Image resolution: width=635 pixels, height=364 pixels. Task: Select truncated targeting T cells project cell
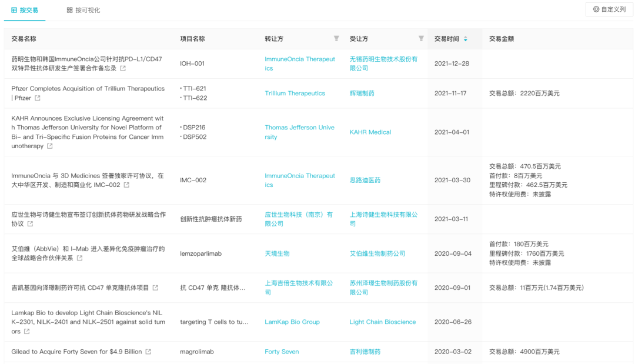(x=214, y=322)
